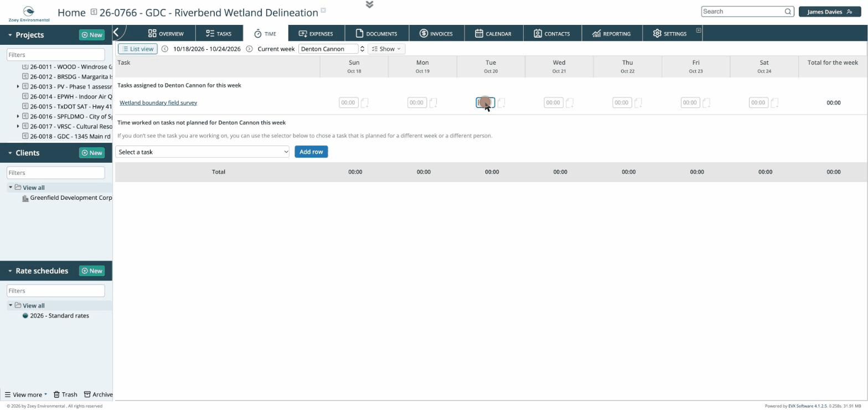The height and width of the screenshot is (410, 868).
Task: Collapse the Clients panel
Action: (x=10, y=153)
